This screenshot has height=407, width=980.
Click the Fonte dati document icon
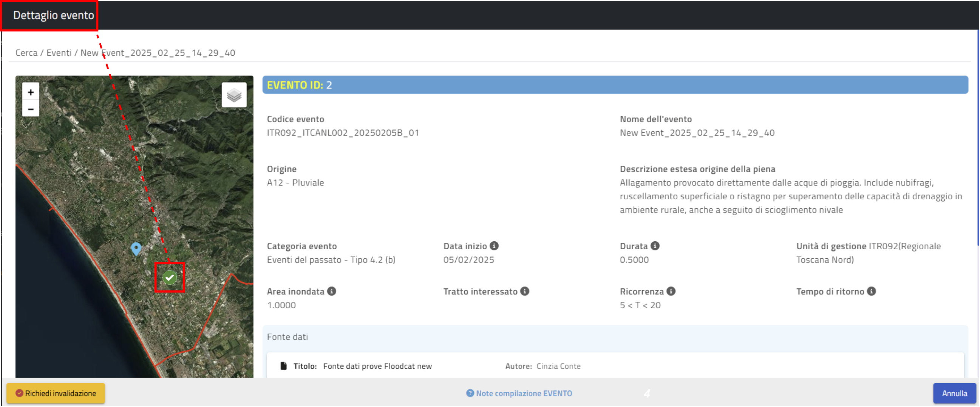pos(283,366)
